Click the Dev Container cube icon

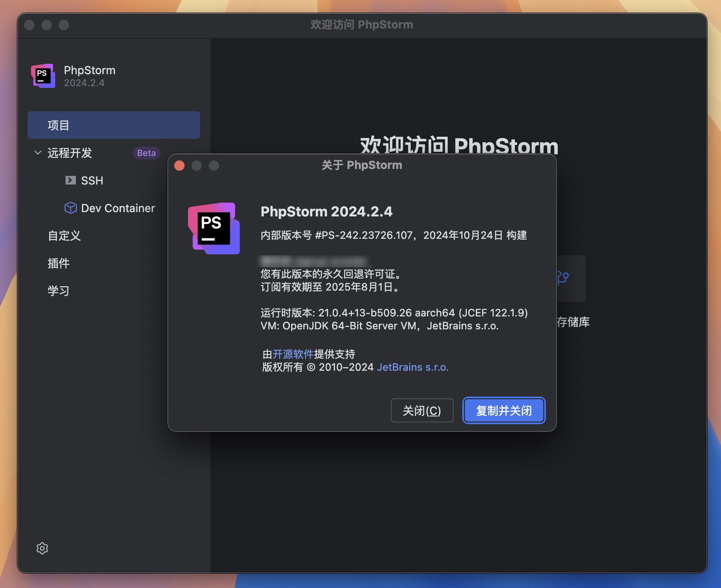[70, 208]
